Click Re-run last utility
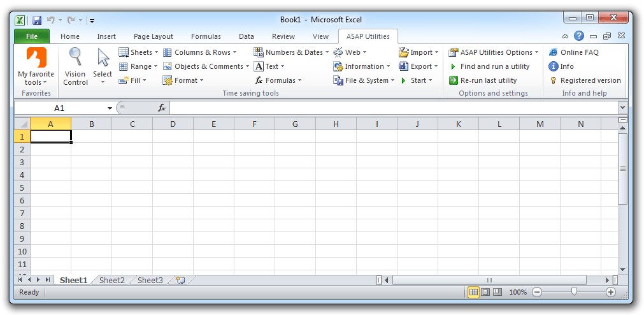Screen dimensions: 644x315 pos(483,80)
